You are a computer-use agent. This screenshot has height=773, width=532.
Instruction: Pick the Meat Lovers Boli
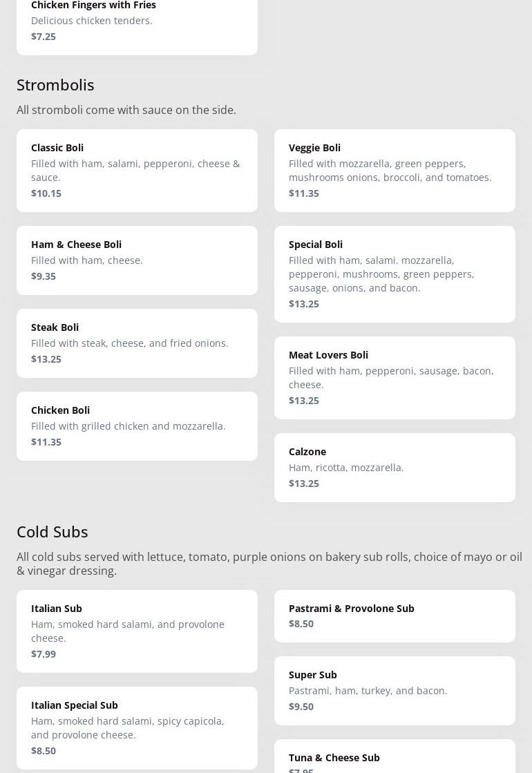point(395,377)
